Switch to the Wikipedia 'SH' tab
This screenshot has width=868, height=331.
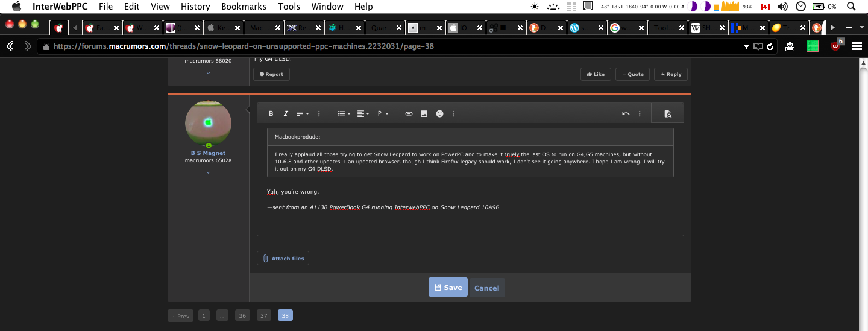708,28
